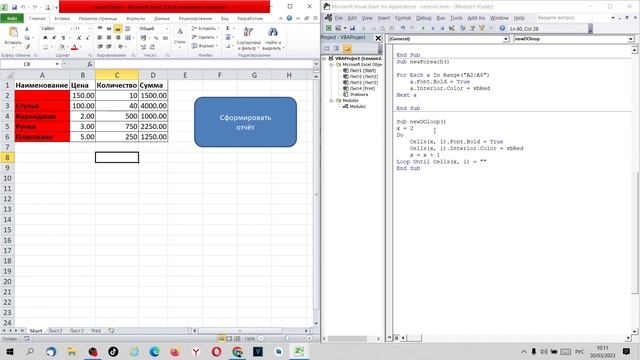Click the font color red A swatch

point(74,47)
